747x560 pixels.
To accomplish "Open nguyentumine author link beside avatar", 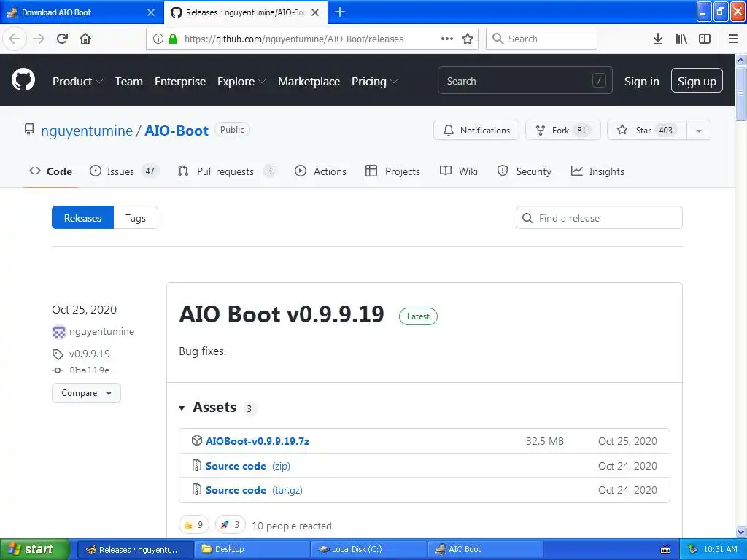I will [x=101, y=332].
